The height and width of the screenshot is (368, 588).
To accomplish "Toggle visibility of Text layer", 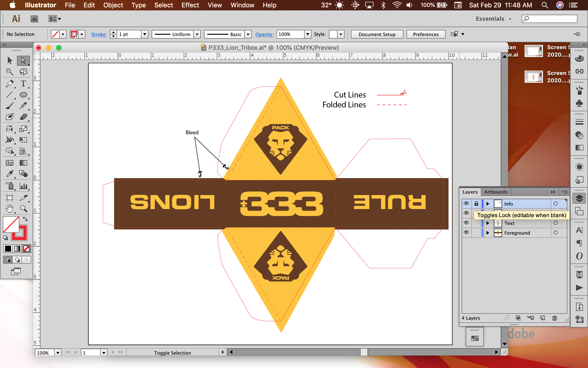I will (466, 223).
